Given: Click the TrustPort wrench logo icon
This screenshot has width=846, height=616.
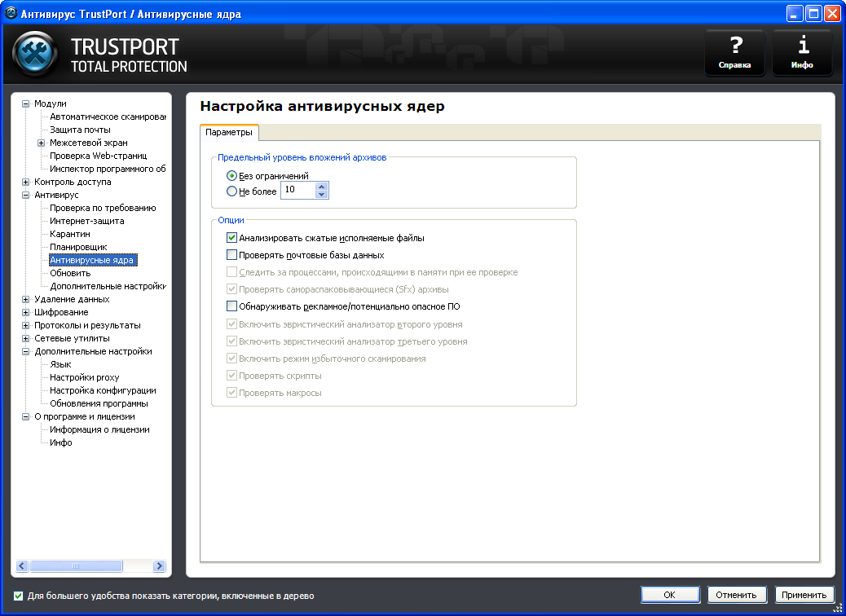Looking at the screenshot, I should (x=35, y=54).
